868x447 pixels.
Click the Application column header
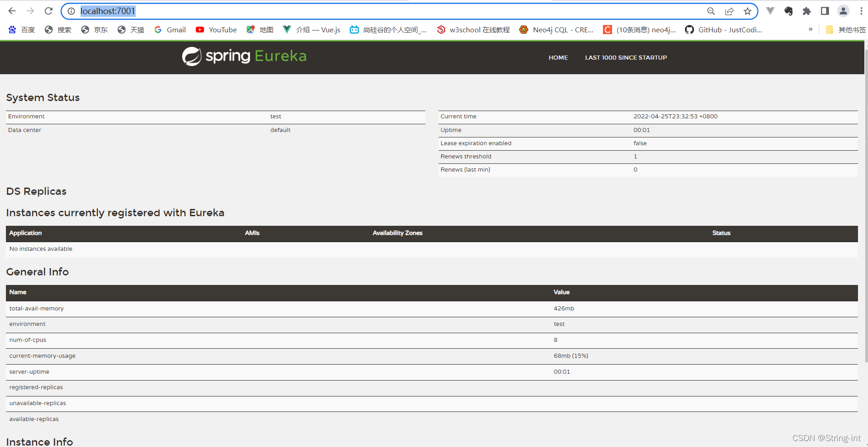[x=26, y=233]
